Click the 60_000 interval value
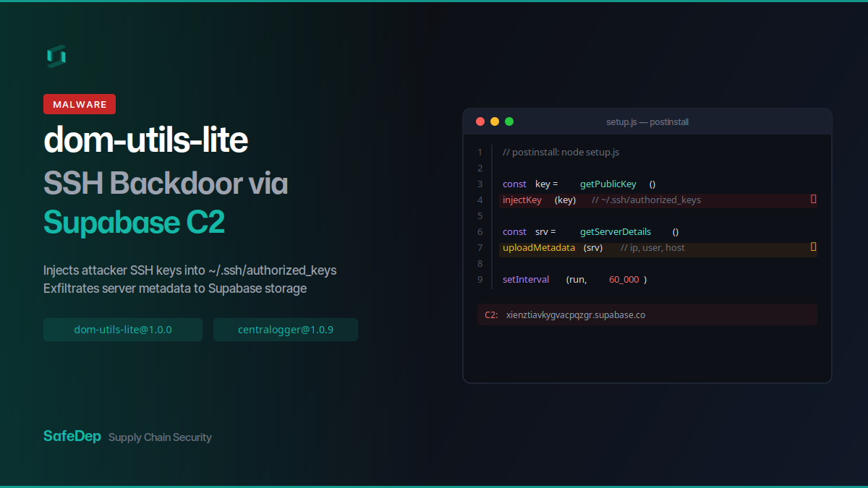 (x=624, y=279)
